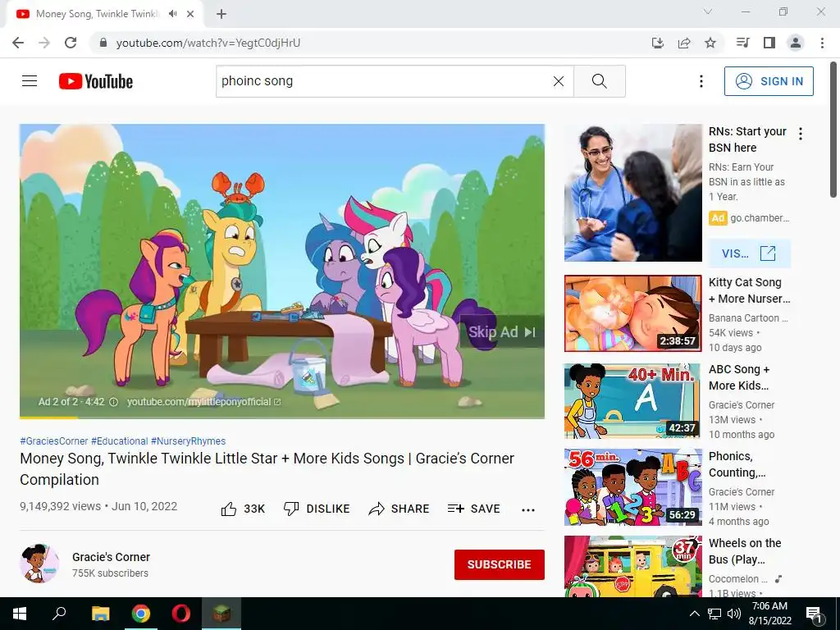This screenshot has width=840, height=630.
Task: Play ABC Song 42:37 thumbnail
Action: click(x=633, y=400)
